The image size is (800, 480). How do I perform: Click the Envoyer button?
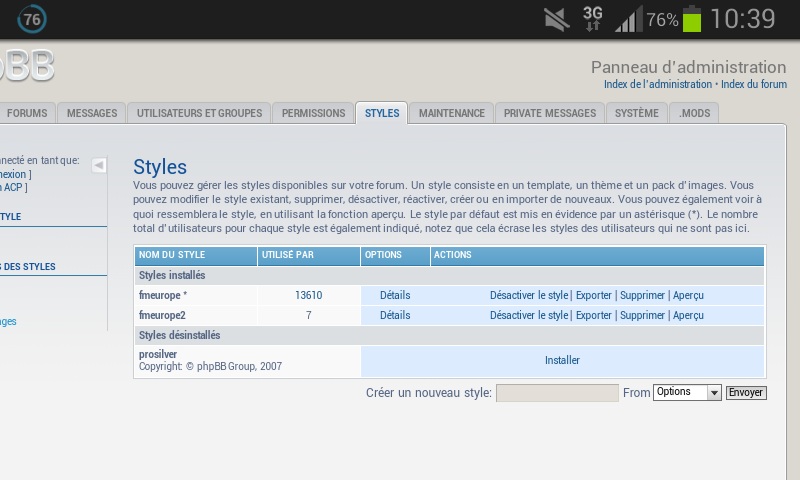[746, 392]
